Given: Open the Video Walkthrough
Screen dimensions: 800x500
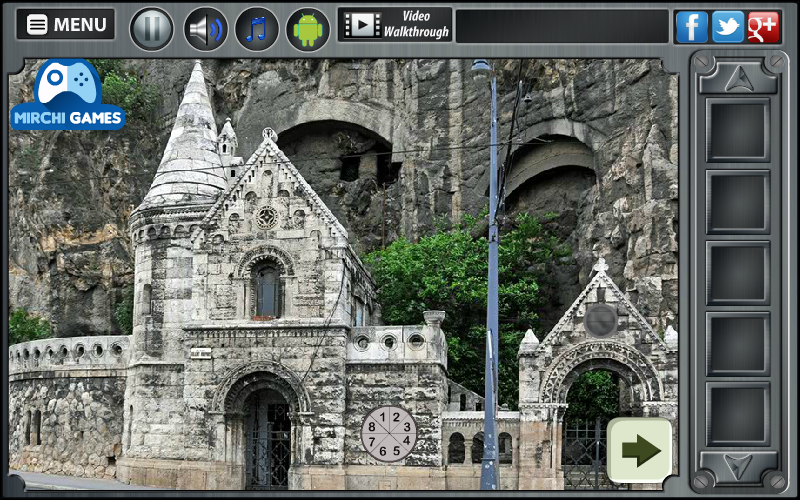Looking at the screenshot, I should tap(395, 25).
